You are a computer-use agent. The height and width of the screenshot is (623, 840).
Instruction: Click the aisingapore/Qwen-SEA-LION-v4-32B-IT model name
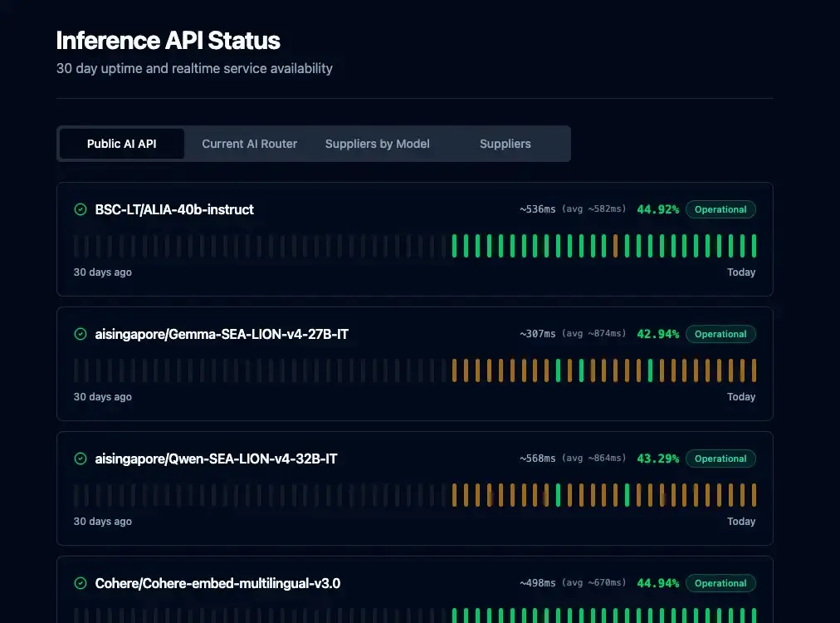tap(216, 459)
